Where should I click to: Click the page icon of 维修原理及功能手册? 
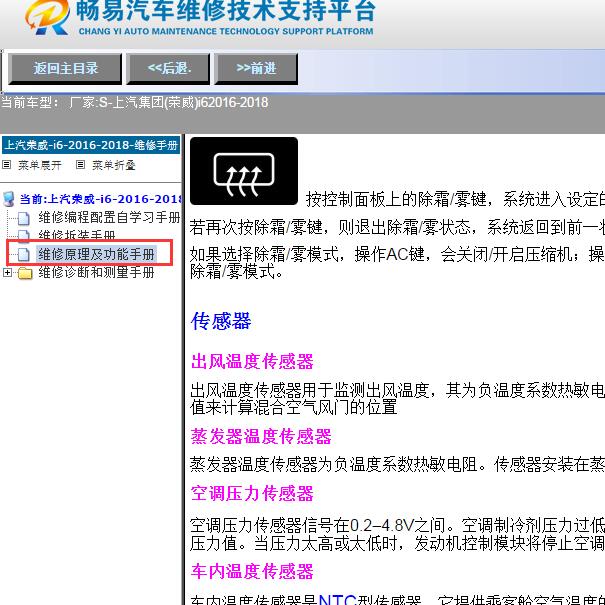pos(24,254)
